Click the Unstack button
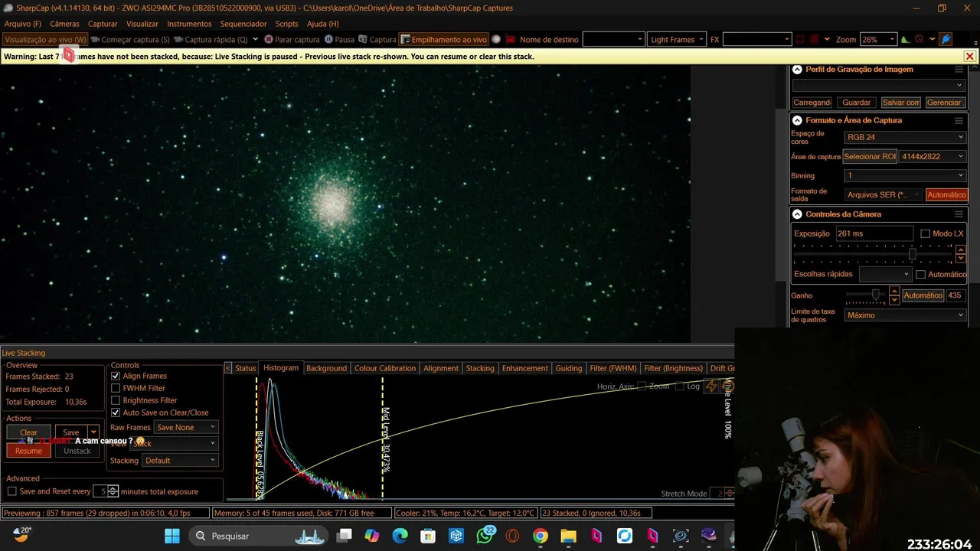980x551 pixels. tap(77, 451)
